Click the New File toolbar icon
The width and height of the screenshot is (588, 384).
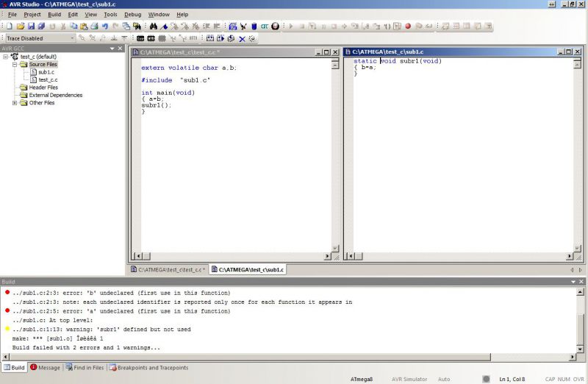click(10, 26)
